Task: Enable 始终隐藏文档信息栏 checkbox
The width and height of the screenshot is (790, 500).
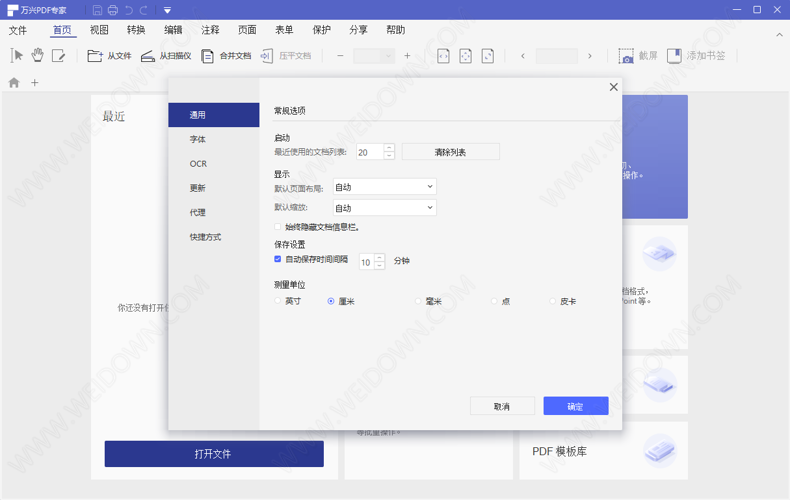Action: click(278, 227)
